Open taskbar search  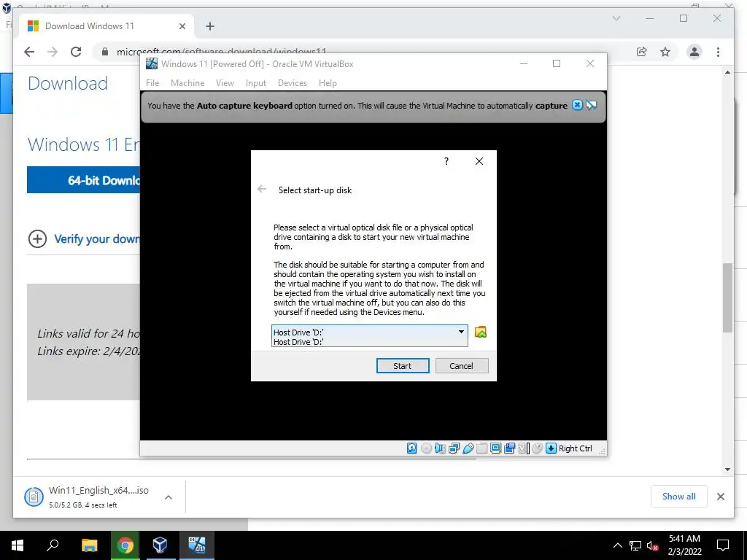pyautogui.click(x=53, y=545)
